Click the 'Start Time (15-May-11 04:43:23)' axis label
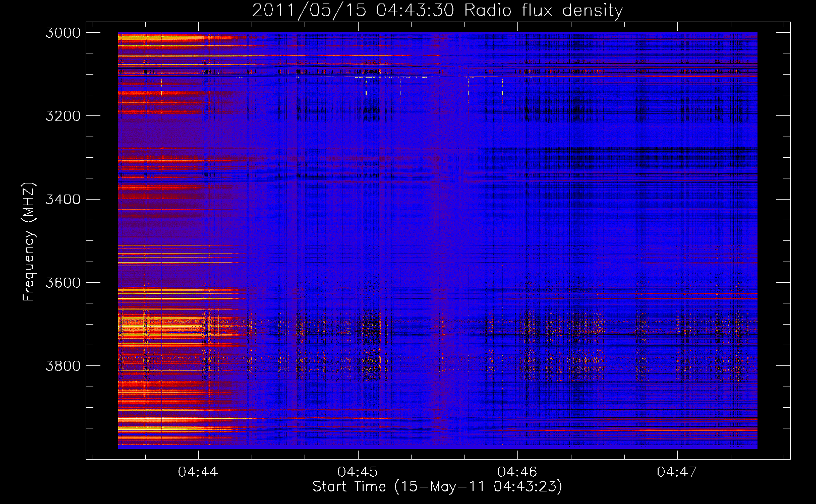The image size is (816, 504). point(437,487)
